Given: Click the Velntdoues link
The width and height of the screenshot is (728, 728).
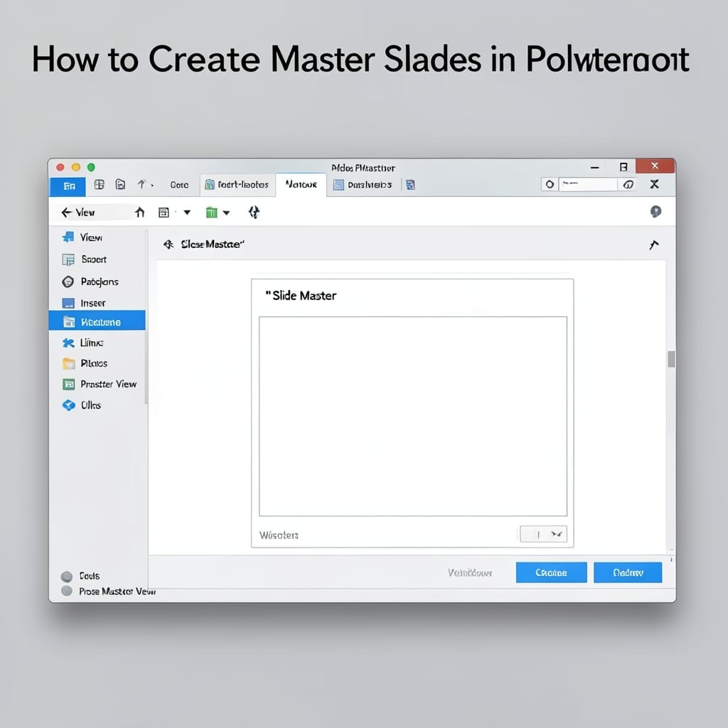Looking at the screenshot, I should tap(470, 573).
